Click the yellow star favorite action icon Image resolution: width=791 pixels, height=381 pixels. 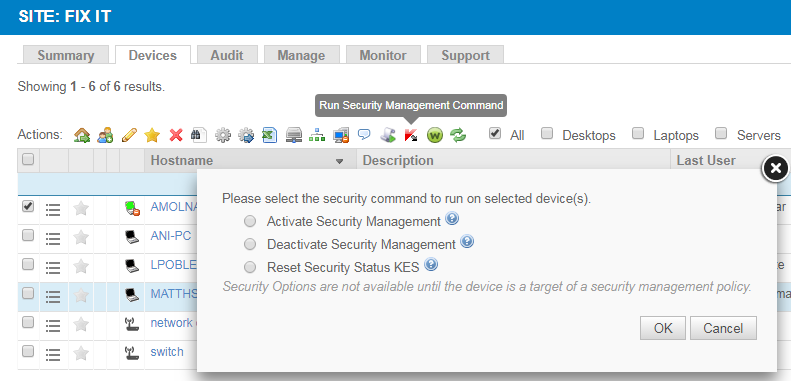pyautogui.click(x=152, y=135)
